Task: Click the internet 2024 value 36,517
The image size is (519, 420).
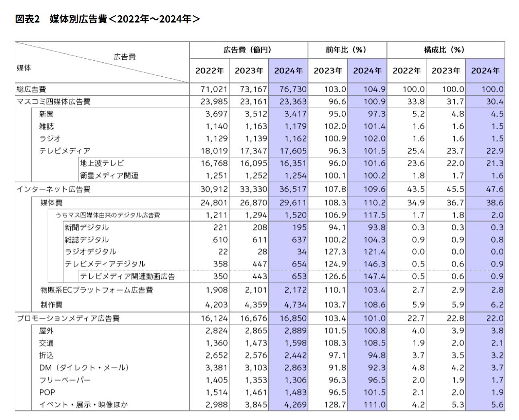Action: pos(293,189)
